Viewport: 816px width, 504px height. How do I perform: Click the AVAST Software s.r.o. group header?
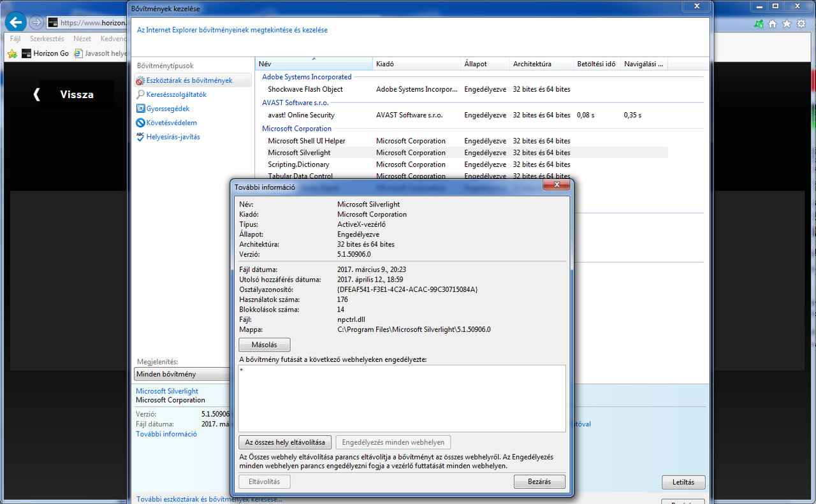(x=296, y=103)
